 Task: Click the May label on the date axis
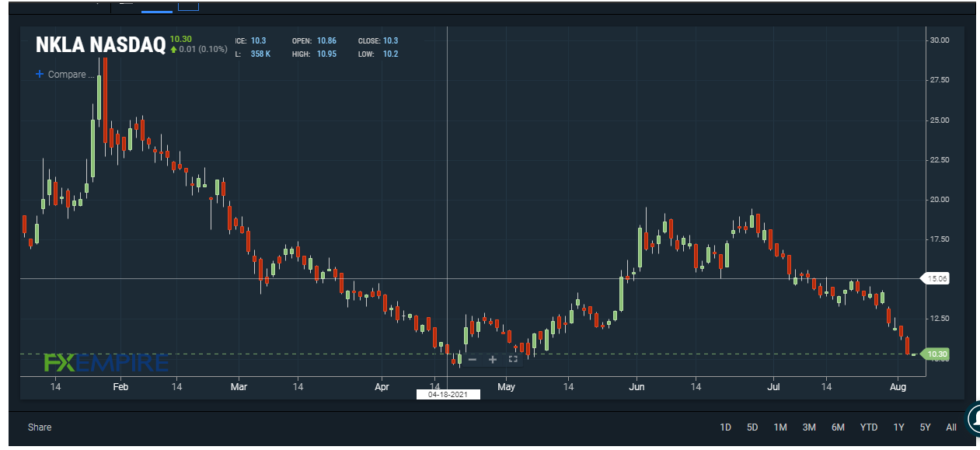pos(506,386)
